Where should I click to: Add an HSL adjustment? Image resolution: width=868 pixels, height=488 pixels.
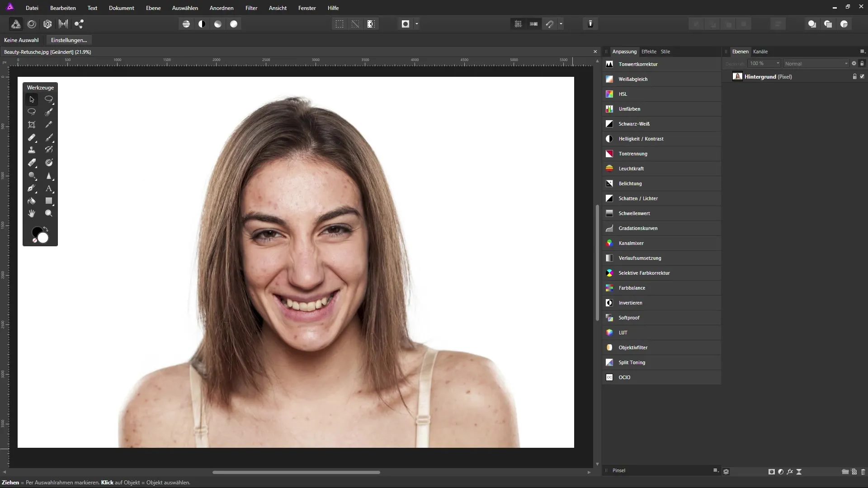click(661, 94)
